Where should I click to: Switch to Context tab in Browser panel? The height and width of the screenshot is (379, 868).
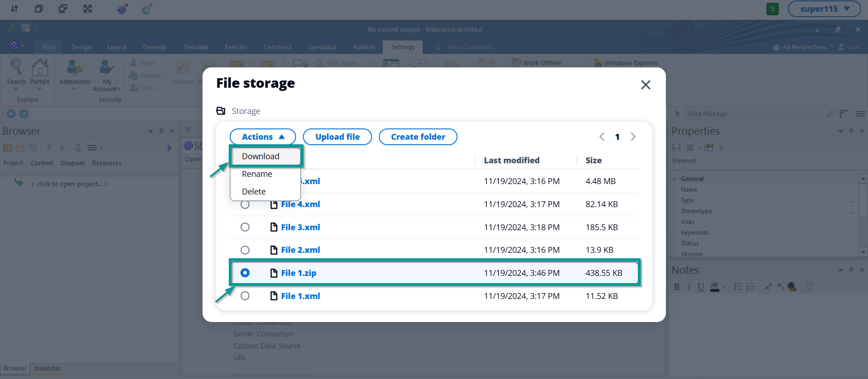[42, 163]
